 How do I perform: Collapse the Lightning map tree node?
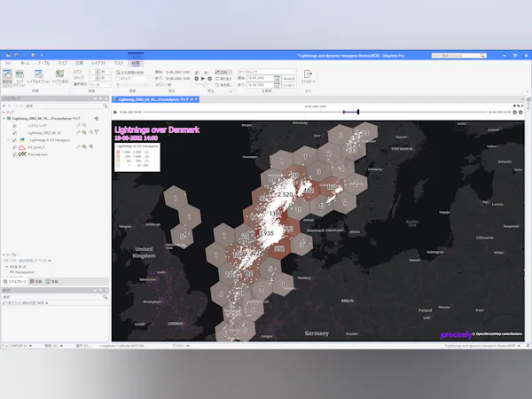click(4, 119)
